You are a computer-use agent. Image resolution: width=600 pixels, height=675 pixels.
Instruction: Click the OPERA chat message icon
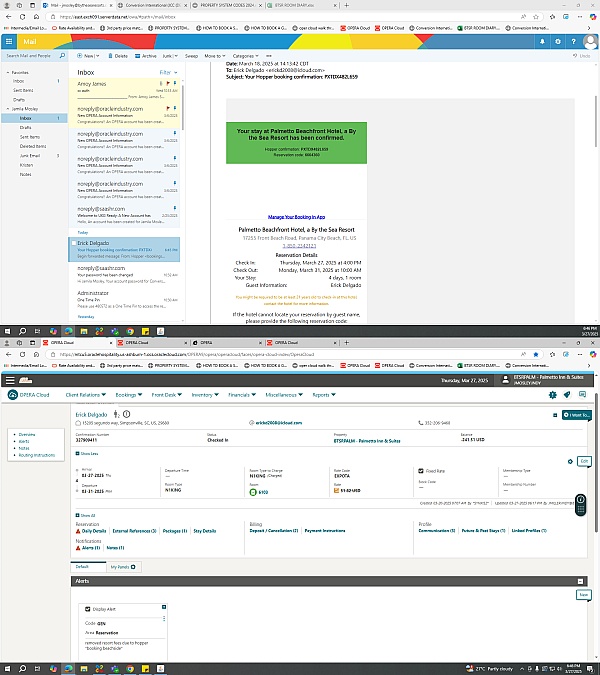(x=582, y=394)
